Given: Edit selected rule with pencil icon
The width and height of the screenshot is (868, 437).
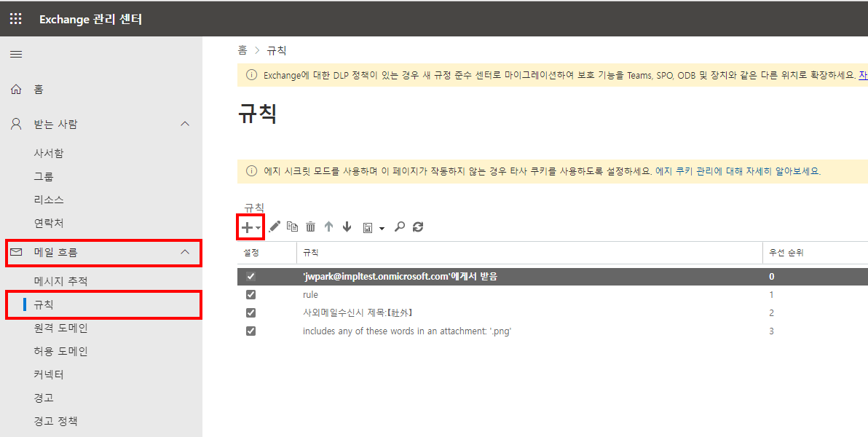Looking at the screenshot, I should click(x=275, y=226).
